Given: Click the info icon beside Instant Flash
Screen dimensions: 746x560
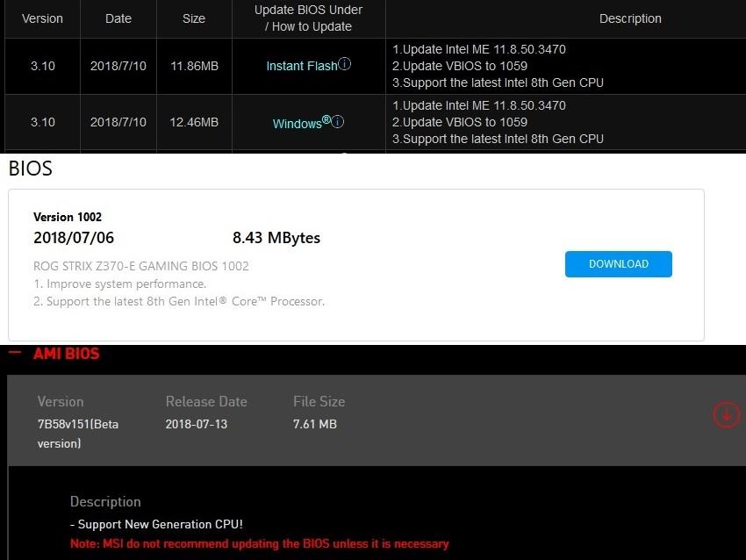Looking at the screenshot, I should click(x=345, y=64).
